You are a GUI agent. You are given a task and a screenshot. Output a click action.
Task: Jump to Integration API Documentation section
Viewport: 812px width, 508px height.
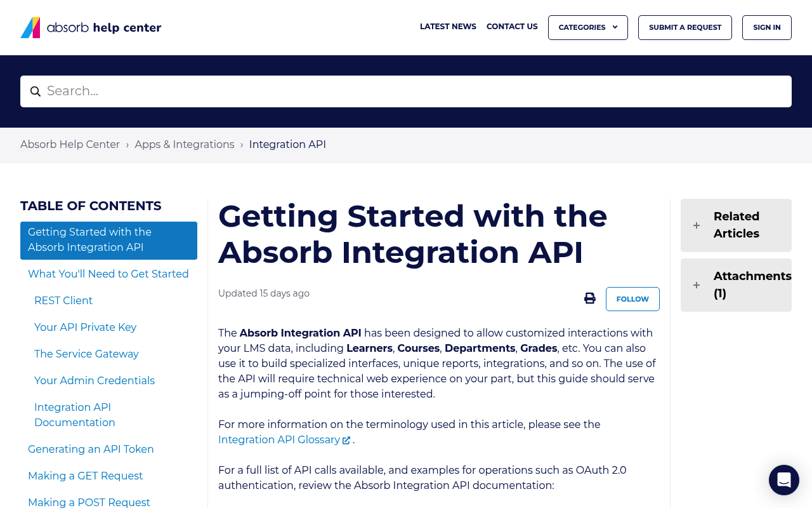coord(75,415)
